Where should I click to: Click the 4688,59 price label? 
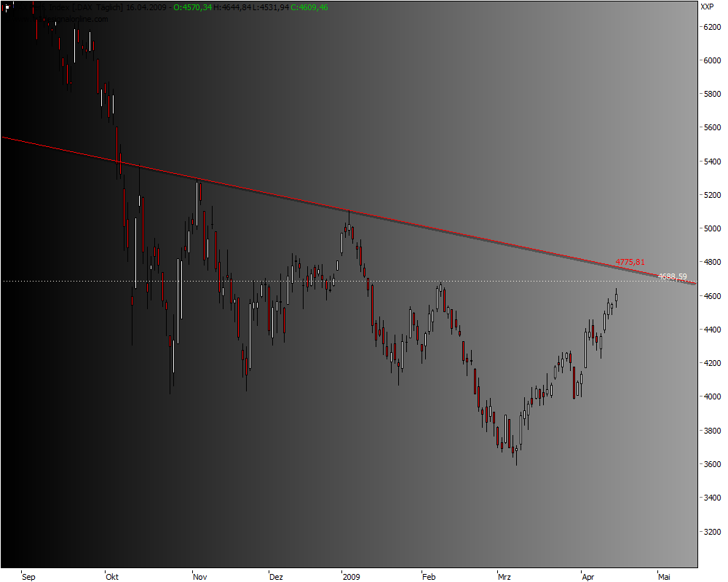(672, 276)
